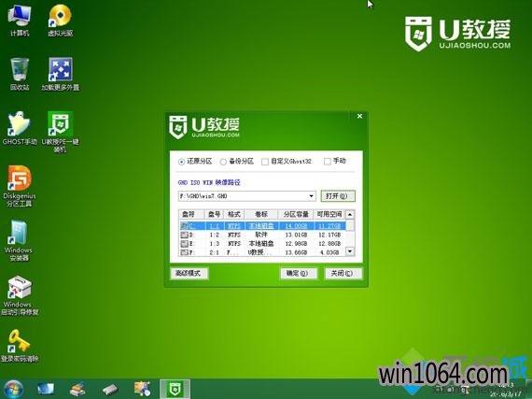Click the monitor icon in the taskbar
The width and height of the screenshot is (532, 399).
[46, 389]
